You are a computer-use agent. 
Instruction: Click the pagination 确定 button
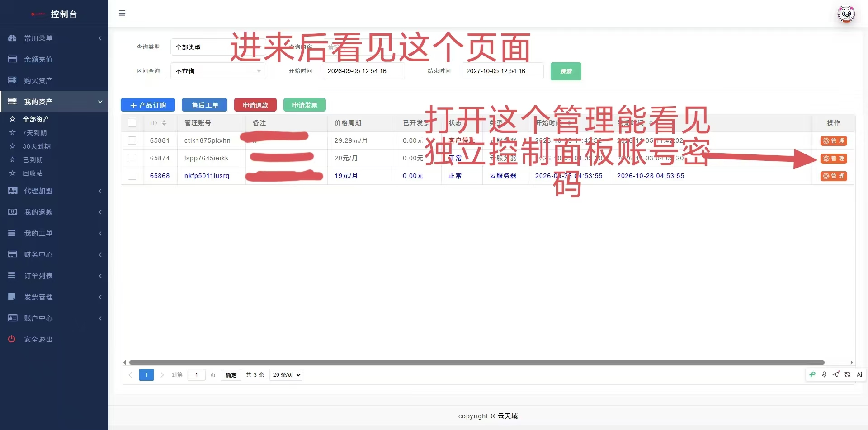tap(231, 375)
